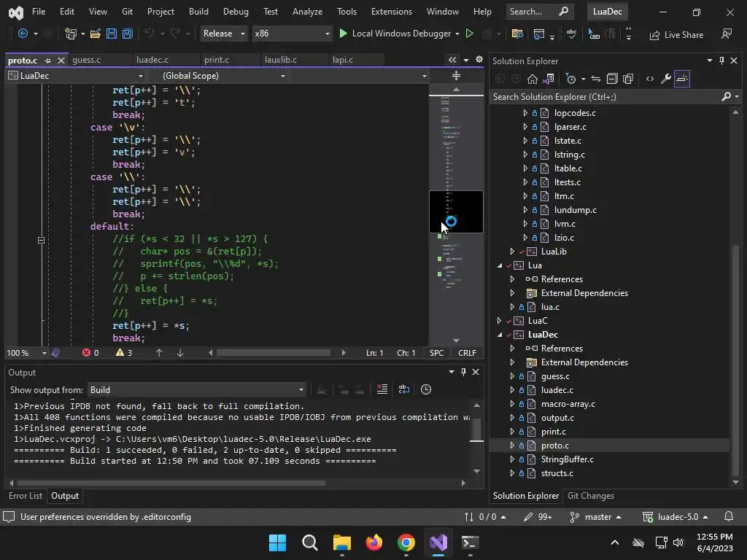Click the feedback icon next to Live Share
The height and width of the screenshot is (560, 747).
point(727,34)
